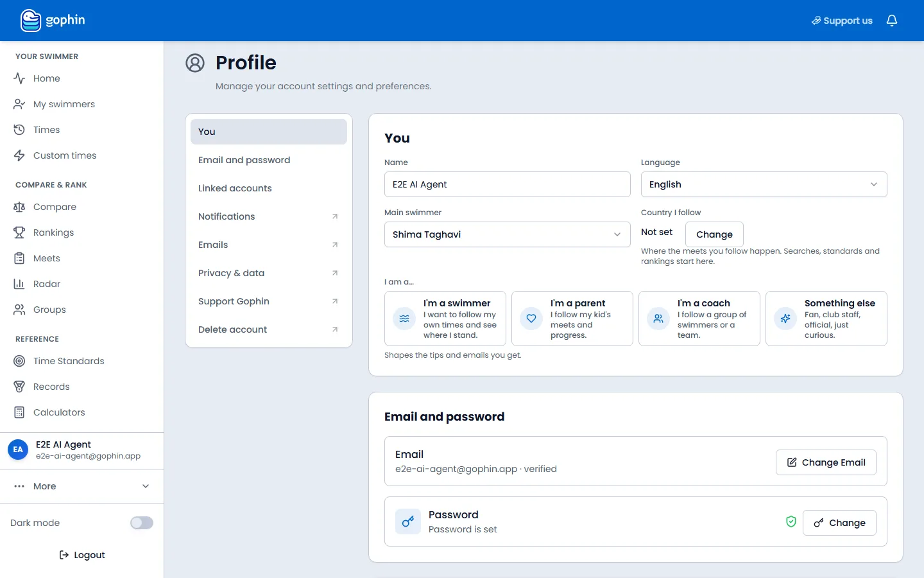Click Change country button
This screenshot has width=924, height=578.
714,234
